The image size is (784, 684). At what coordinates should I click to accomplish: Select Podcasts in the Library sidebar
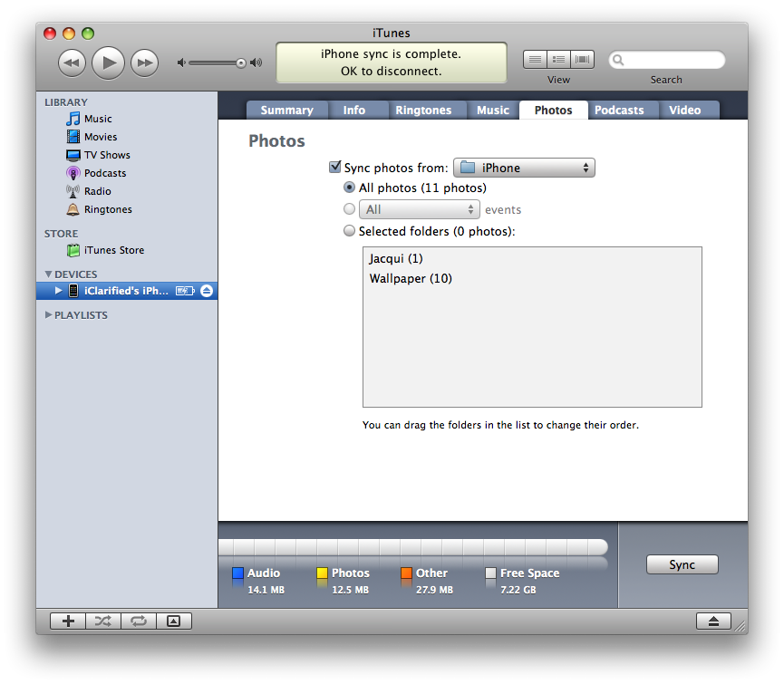tap(127, 173)
